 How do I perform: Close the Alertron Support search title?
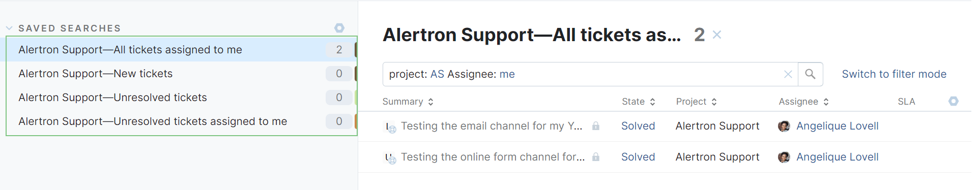point(717,35)
